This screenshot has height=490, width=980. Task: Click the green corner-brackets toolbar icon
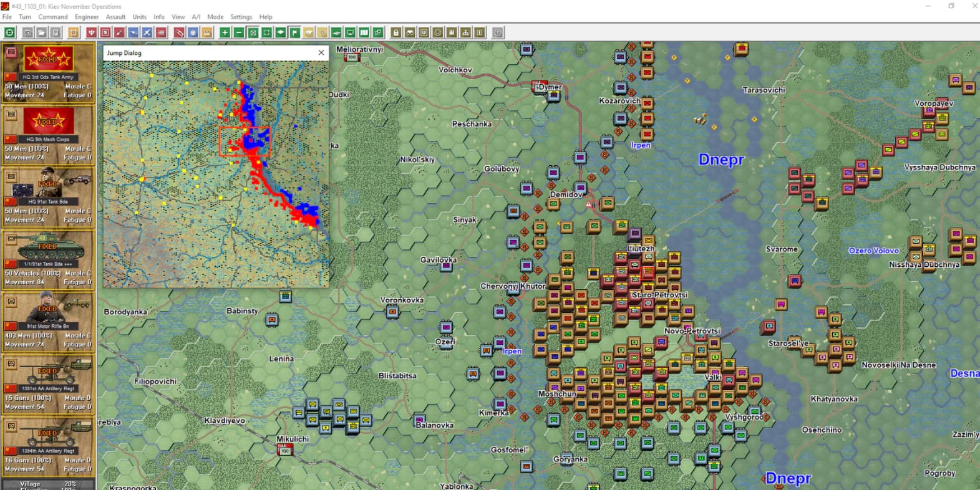click(266, 32)
